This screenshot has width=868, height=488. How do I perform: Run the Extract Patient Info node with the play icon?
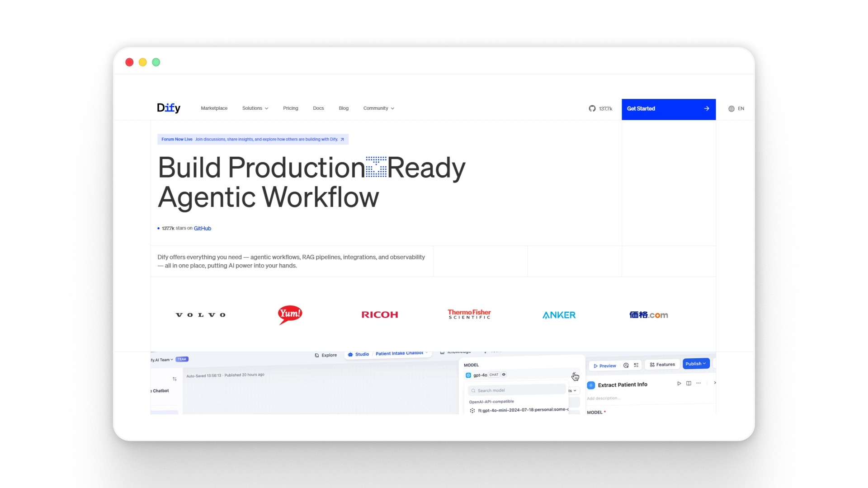[x=679, y=383]
